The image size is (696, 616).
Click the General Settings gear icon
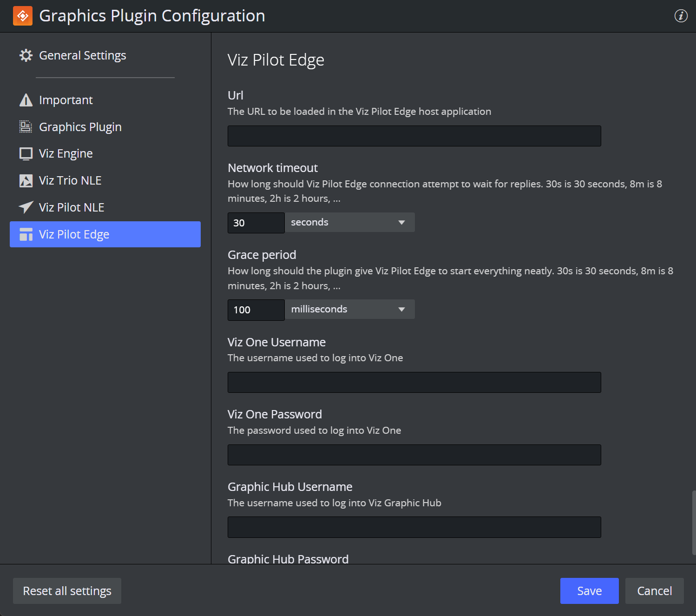point(26,55)
